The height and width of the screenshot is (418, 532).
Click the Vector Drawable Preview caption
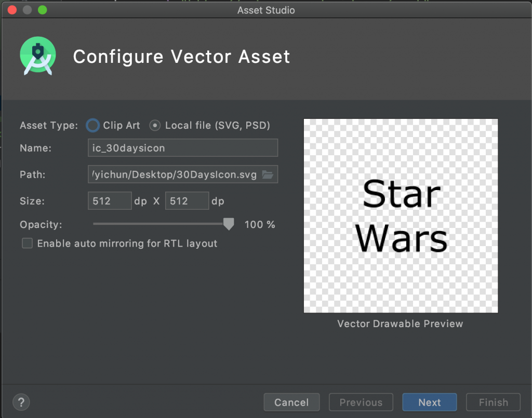click(x=400, y=323)
